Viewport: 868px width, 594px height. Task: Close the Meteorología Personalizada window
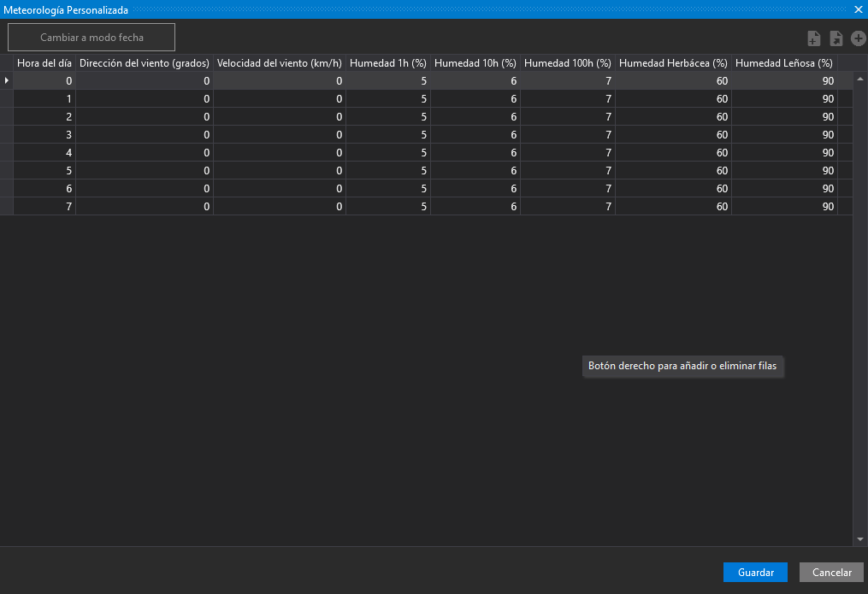(859, 9)
